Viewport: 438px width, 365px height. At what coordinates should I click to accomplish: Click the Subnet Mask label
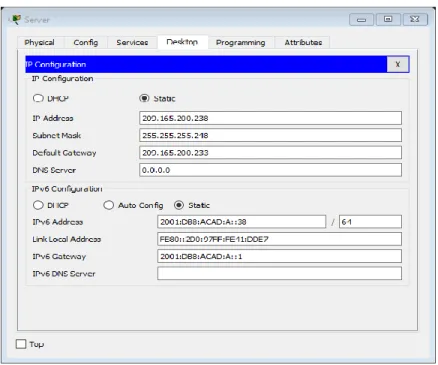(x=57, y=136)
